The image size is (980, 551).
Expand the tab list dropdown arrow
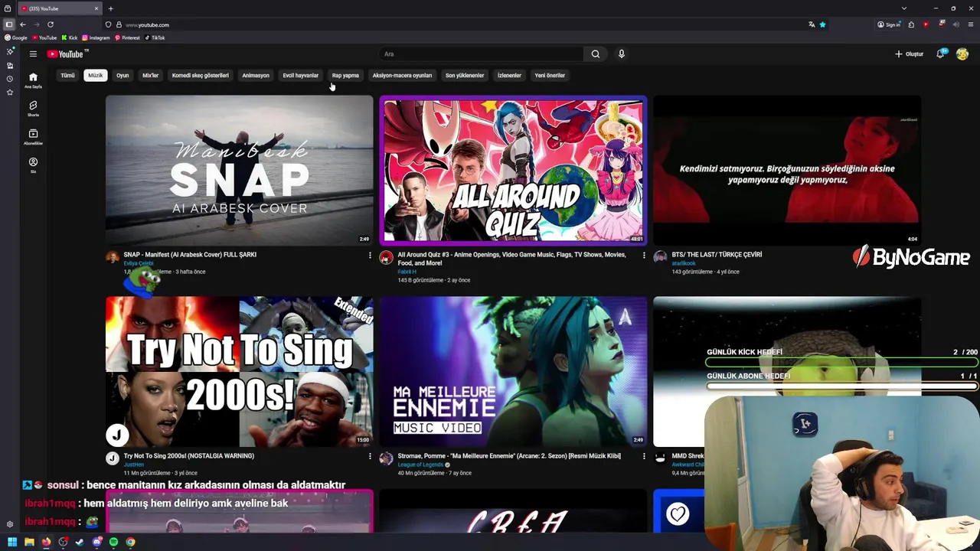[x=904, y=8]
